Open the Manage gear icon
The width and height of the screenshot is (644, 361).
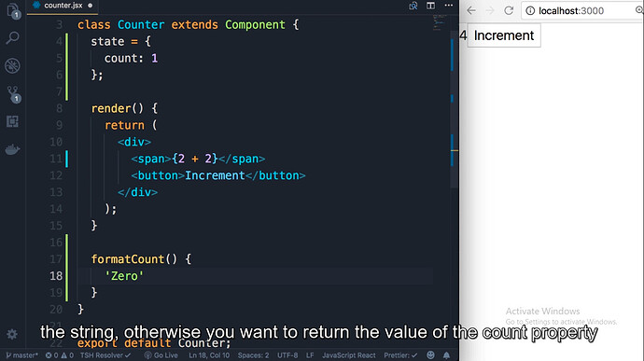[x=12, y=334]
